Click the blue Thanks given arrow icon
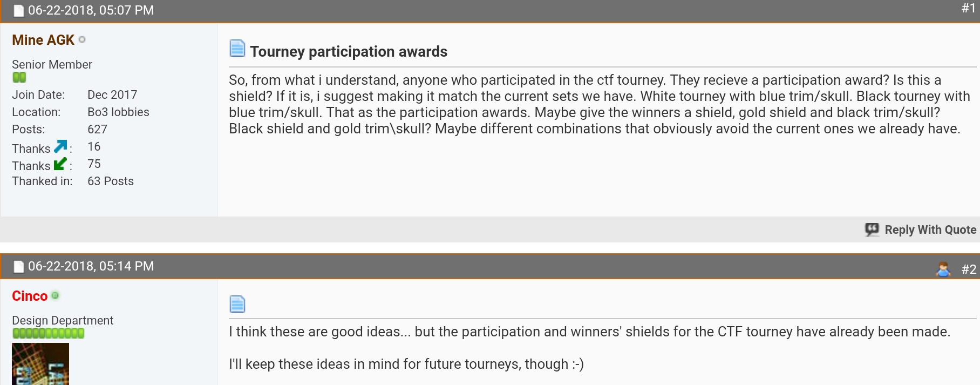The width and height of the screenshot is (980, 385). (x=60, y=146)
